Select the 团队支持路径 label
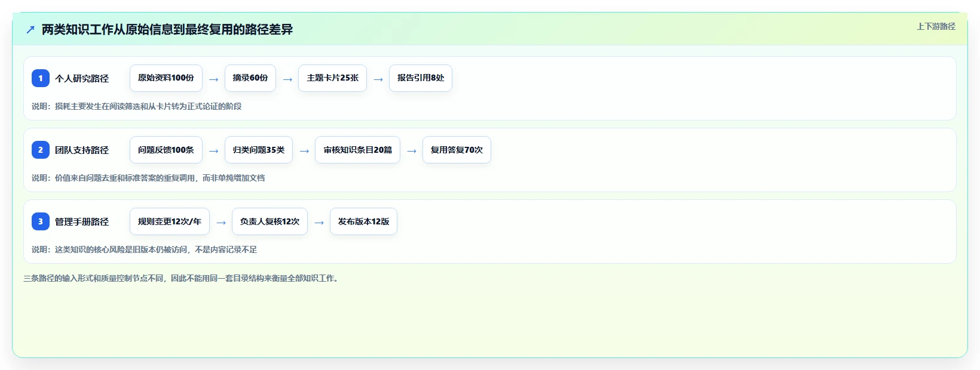The image size is (980, 370). pyautogui.click(x=82, y=150)
